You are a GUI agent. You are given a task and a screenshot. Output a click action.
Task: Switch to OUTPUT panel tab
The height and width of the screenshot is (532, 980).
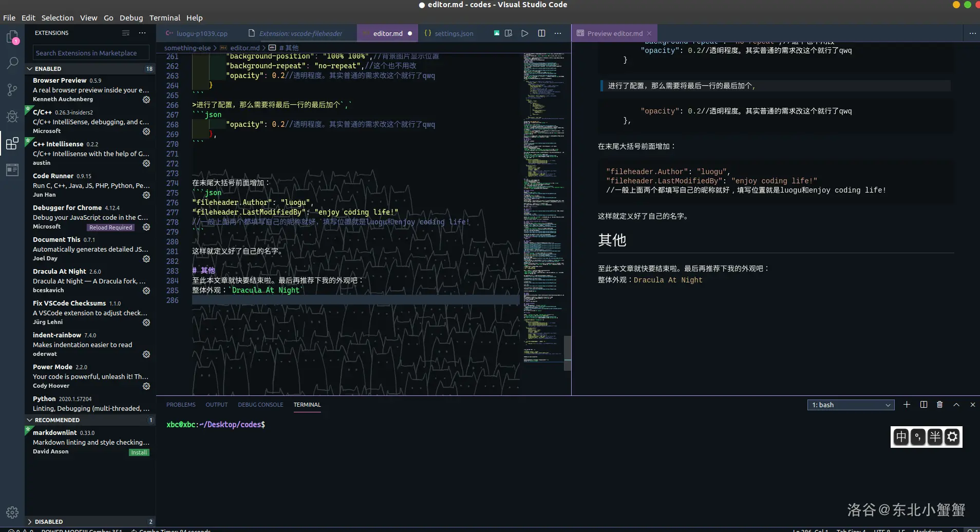coord(217,405)
